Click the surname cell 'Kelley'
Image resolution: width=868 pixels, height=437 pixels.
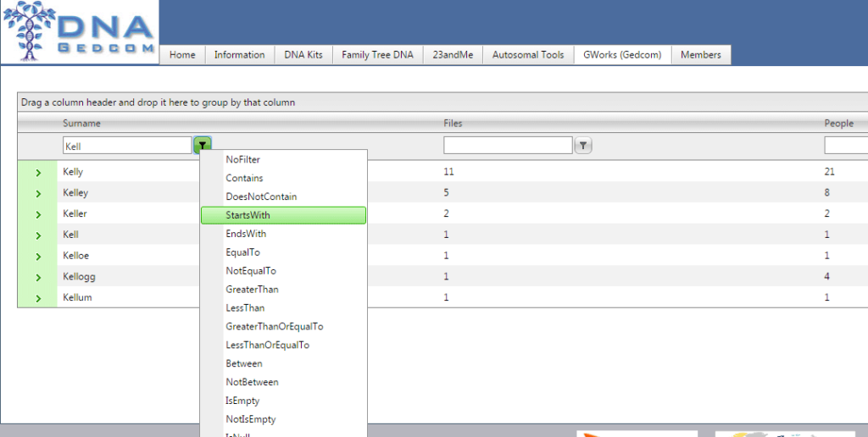[x=75, y=193]
